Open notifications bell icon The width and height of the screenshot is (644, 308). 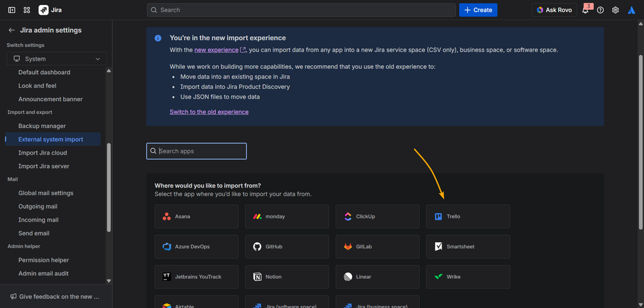pyautogui.click(x=585, y=10)
